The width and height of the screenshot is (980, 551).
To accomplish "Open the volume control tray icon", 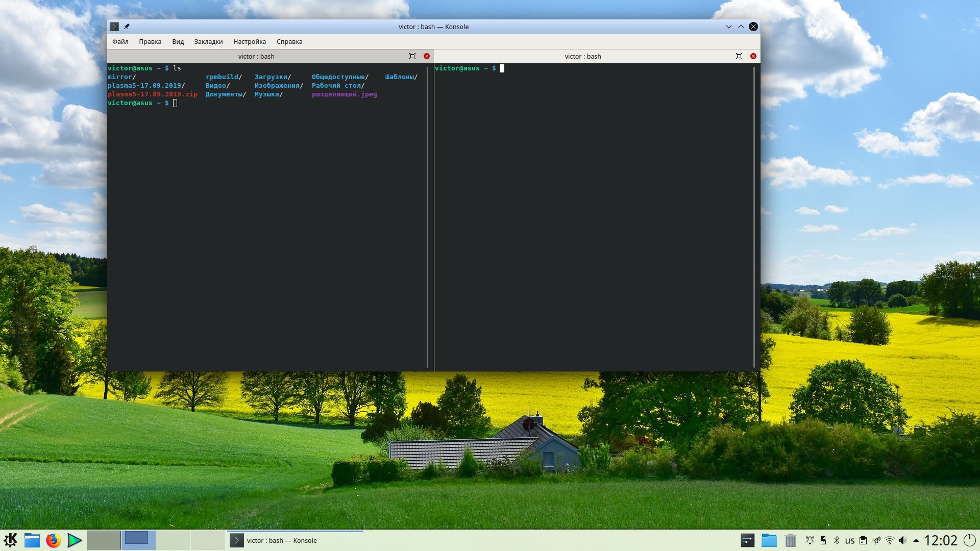I will pyautogui.click(x=902, y=540).
